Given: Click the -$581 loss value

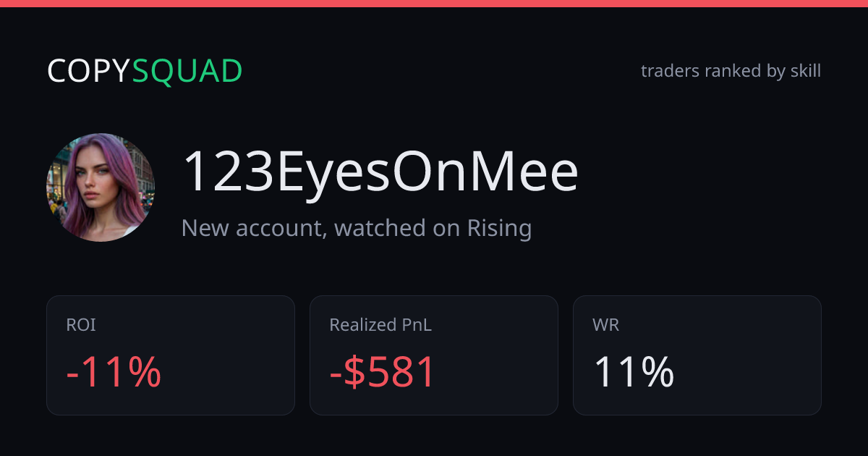Looking at the screenshot, I should 383,372.
